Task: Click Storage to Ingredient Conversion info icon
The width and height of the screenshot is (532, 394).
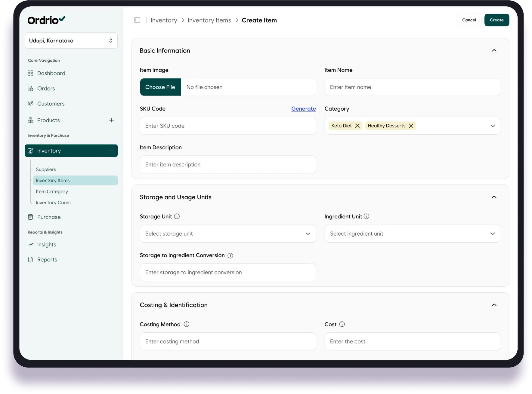Action: click(x=230, y=255)
